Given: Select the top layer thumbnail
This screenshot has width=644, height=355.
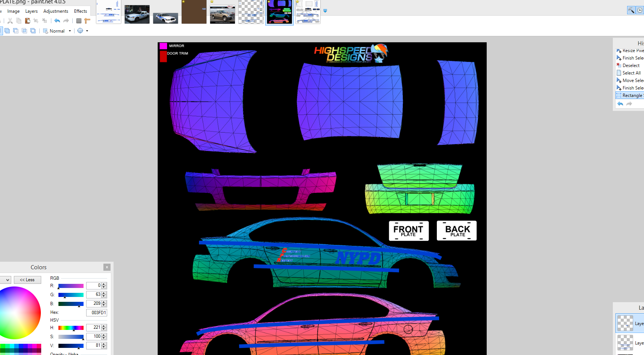Looking at the screenshot, I should click(x=625, y=323).
